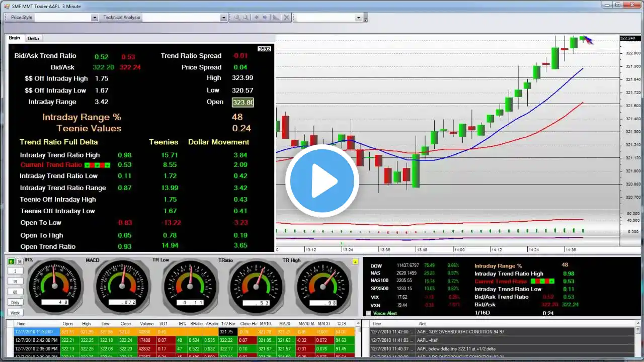644x362 pixels.
Task: Click the IR% column header in data grid
Action: (183, 324)
